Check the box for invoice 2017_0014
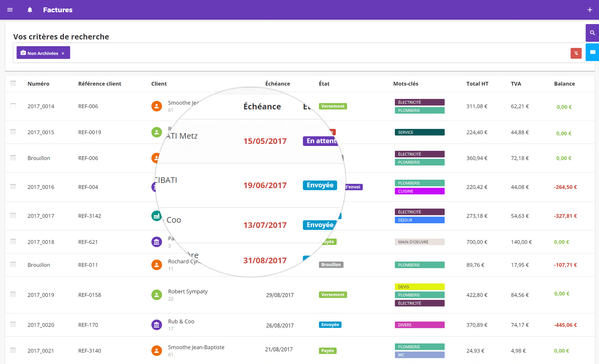This screenshot has height=364, width=599. (13, 106)
